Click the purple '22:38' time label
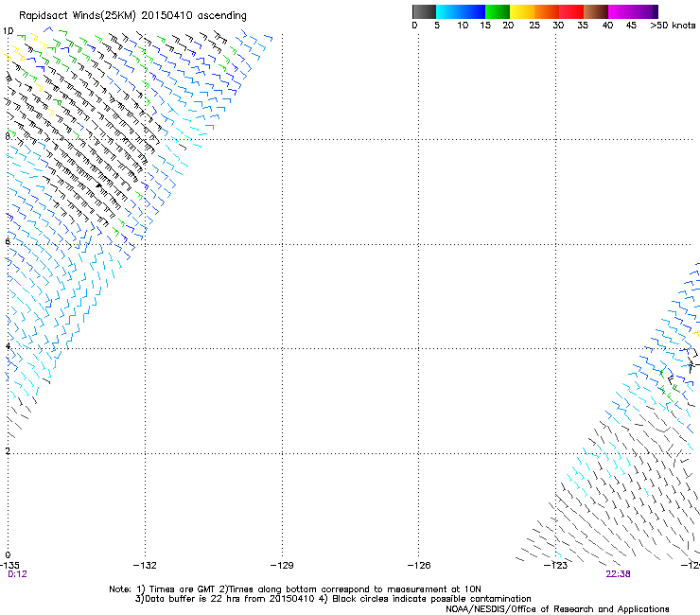The height and width of the screenshot is (615, 700). [x=618, y=574]
